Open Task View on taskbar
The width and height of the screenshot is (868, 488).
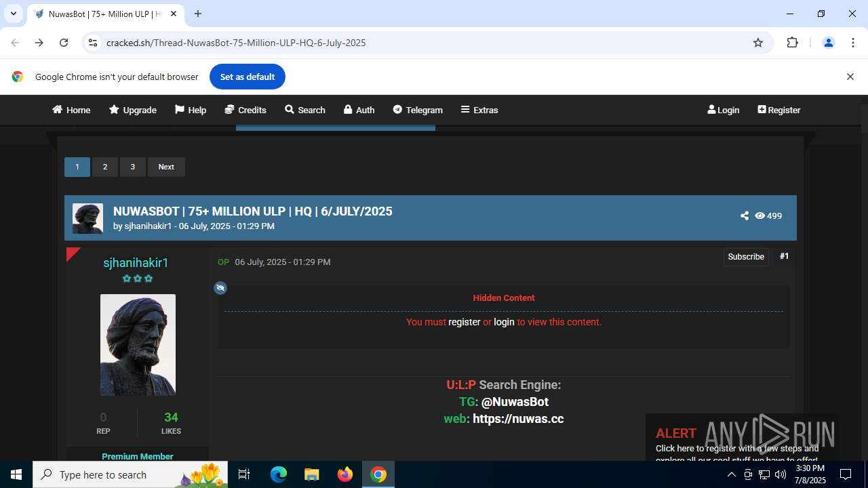[x=244, y=474]
